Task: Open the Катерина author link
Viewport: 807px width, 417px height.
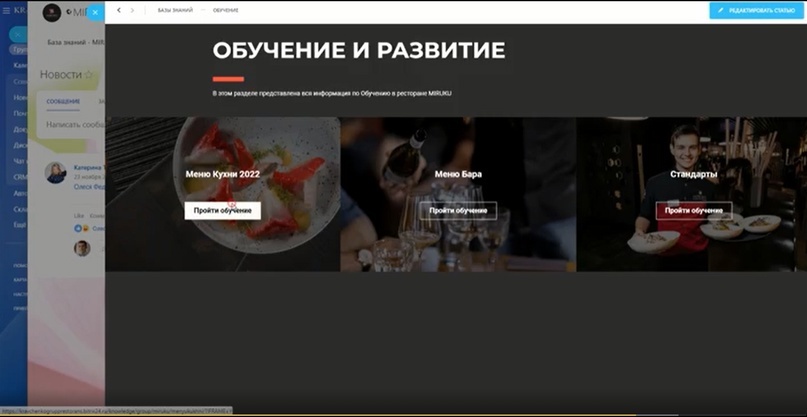Action: point(89,167)
